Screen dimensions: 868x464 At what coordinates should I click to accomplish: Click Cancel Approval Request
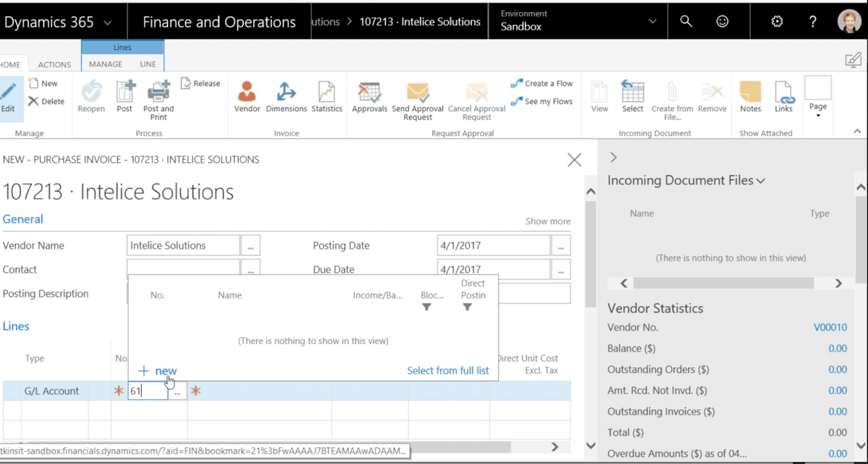[477, 101]
